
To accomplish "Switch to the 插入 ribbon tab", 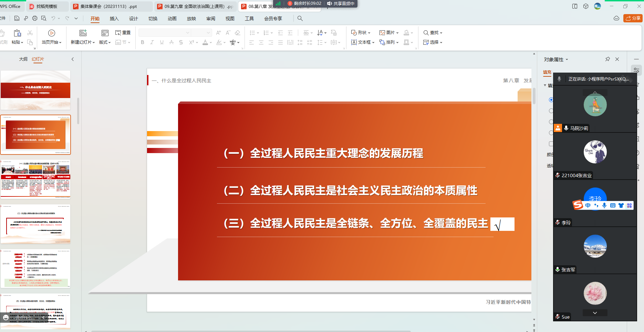I will pyautogui.click(x=114, y=19).
